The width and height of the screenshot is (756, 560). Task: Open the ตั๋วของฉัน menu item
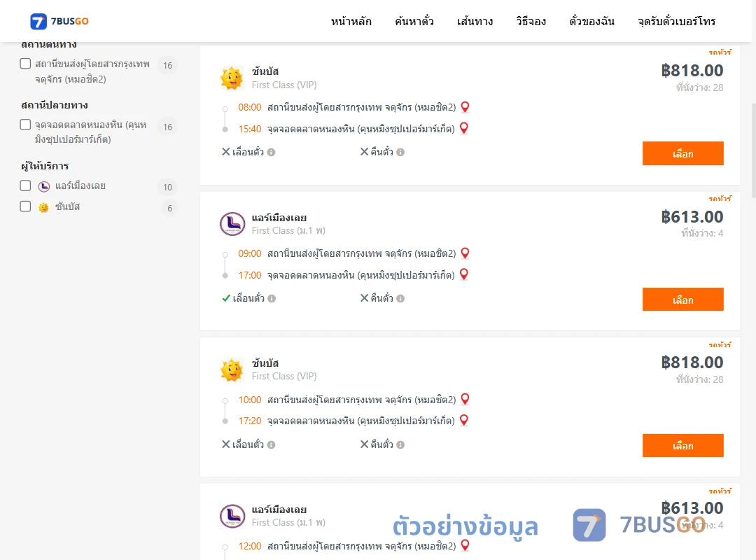coord(591,21)
